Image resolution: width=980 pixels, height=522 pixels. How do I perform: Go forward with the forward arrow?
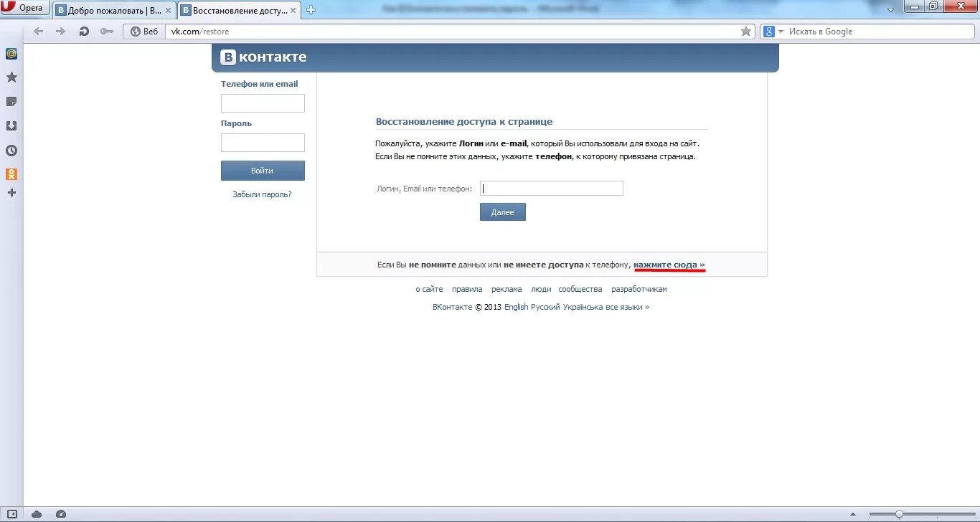(x=61, y=32)
